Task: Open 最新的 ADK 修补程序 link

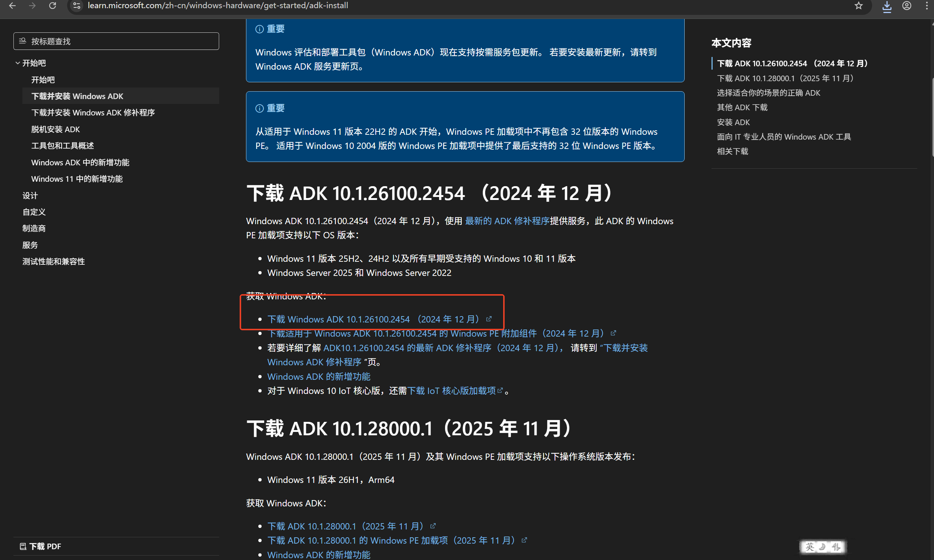Action: pyautogui.click(x=507, y=221)
